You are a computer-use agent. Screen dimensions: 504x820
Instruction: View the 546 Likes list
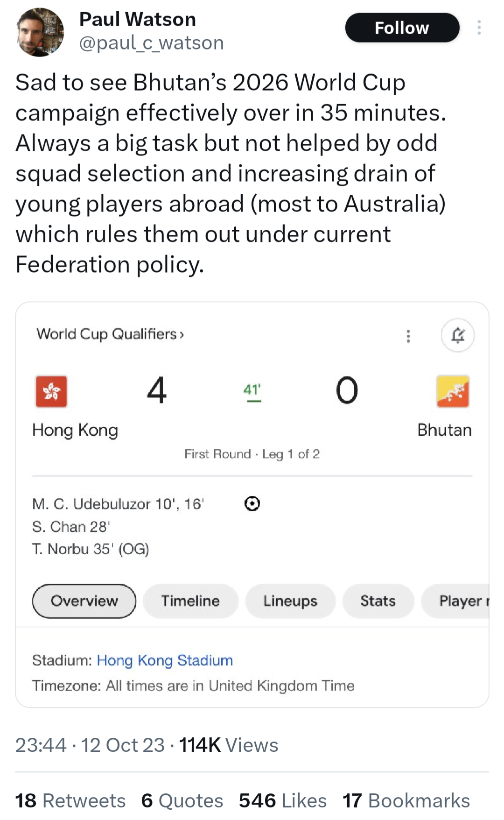tap(283, 801)
